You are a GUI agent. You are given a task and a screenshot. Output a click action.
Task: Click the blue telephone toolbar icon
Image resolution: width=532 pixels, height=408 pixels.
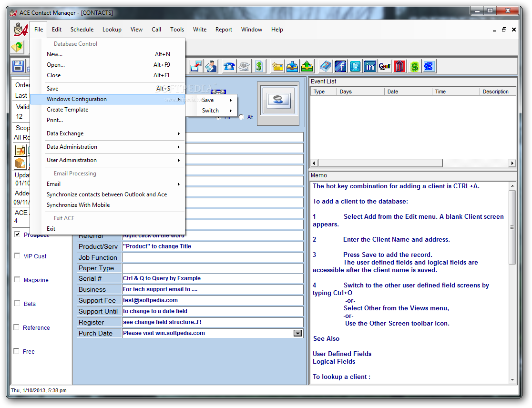point(229,66)
